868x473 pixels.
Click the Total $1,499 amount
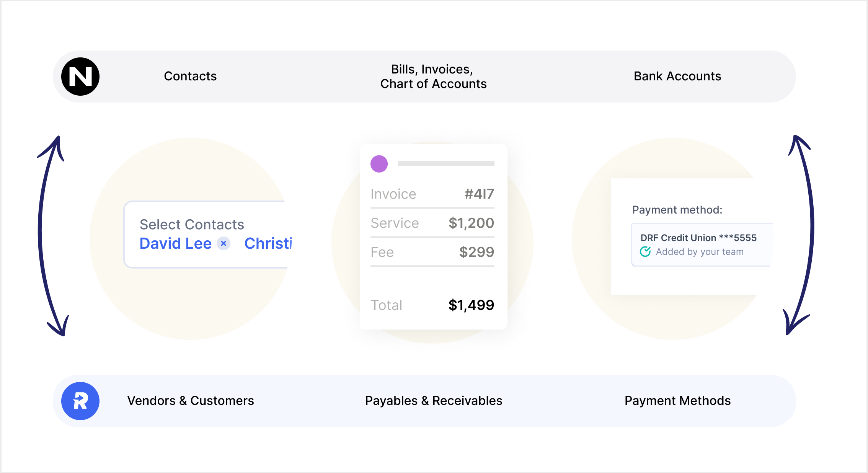click(471, 305)
